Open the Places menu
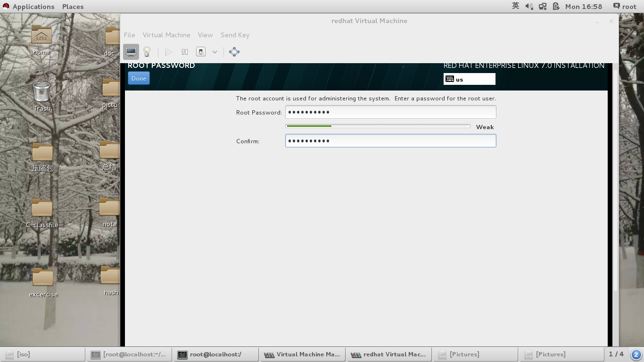The image size is (644, 362). tap(73, 7)
